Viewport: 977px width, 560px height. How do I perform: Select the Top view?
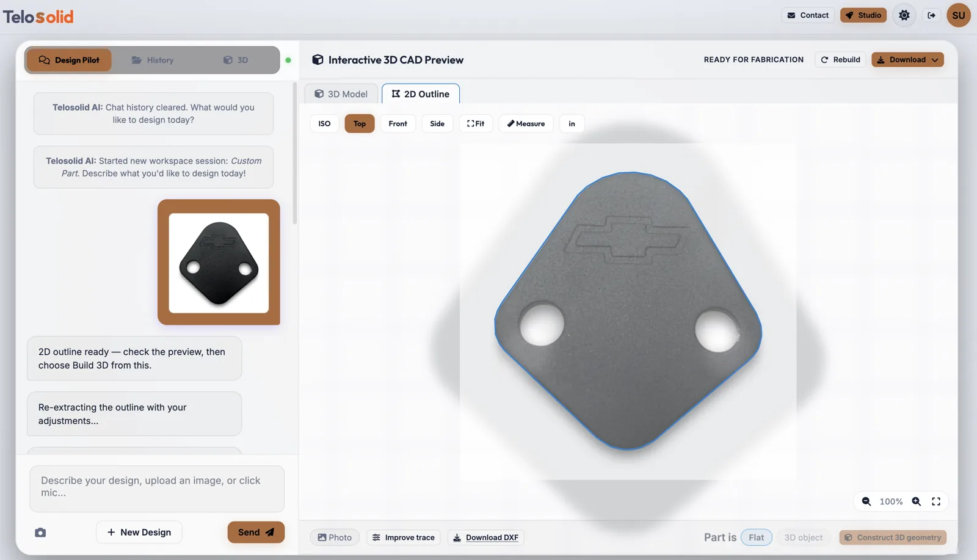(x=360, y=123)
